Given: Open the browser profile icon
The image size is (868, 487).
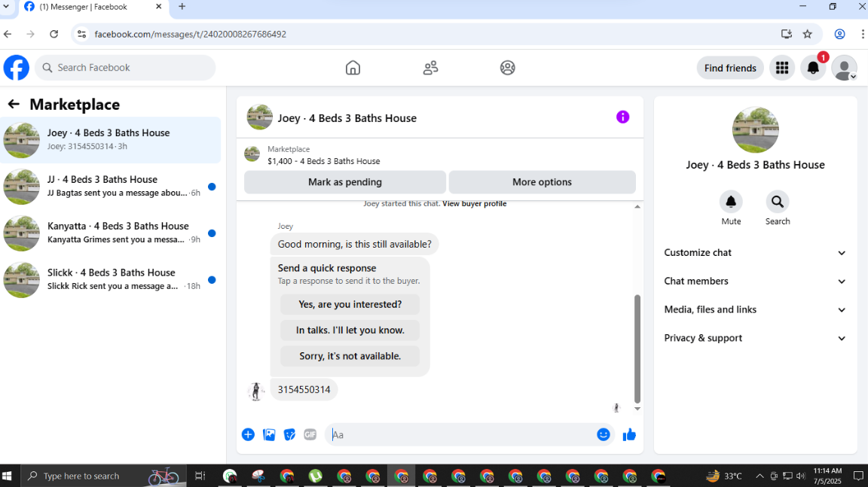Looking at the screenshot, I should point(840,34).
